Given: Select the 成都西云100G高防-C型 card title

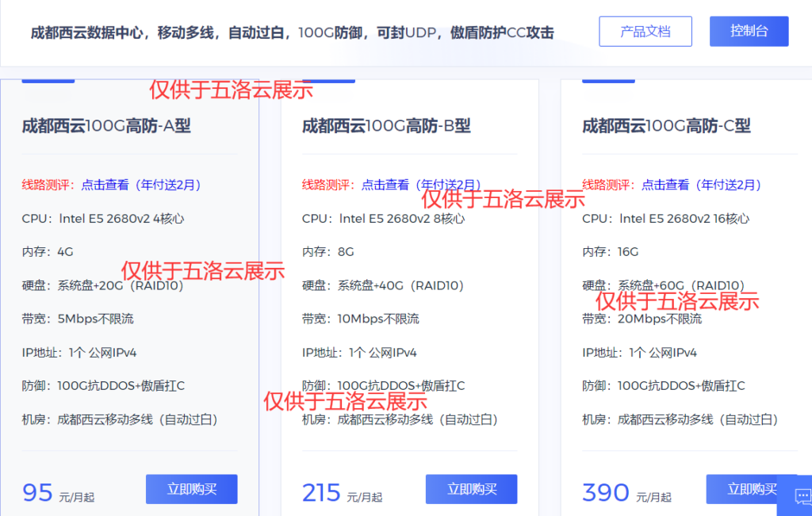Looking at the screenshot, I should (665, 127).
